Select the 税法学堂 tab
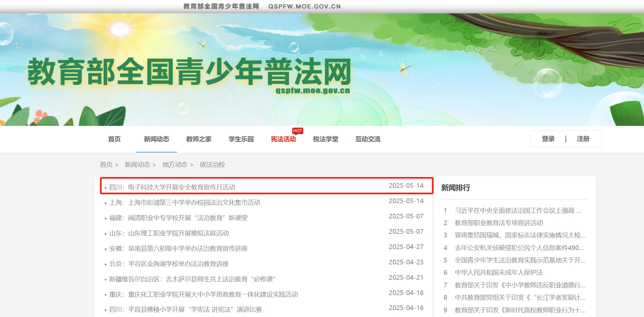Viewport: 644px width, 317px height. (x=325, y=139)
